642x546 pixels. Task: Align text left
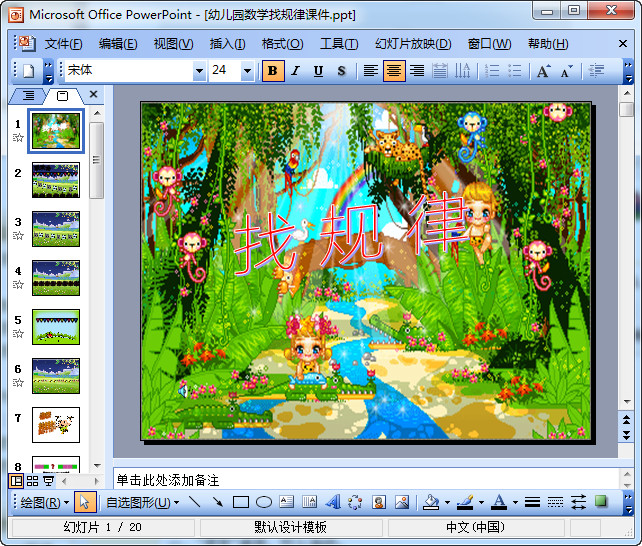tap(371, 71)
